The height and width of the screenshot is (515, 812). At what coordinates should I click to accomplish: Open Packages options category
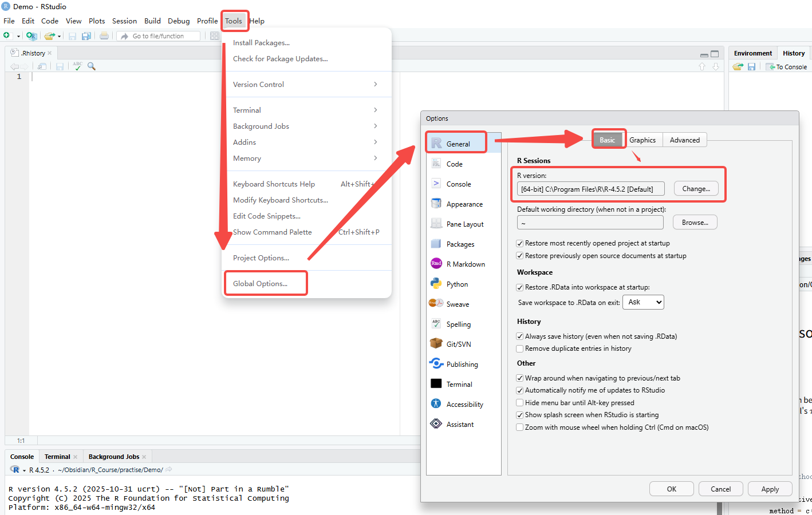[x=464, y=244]
